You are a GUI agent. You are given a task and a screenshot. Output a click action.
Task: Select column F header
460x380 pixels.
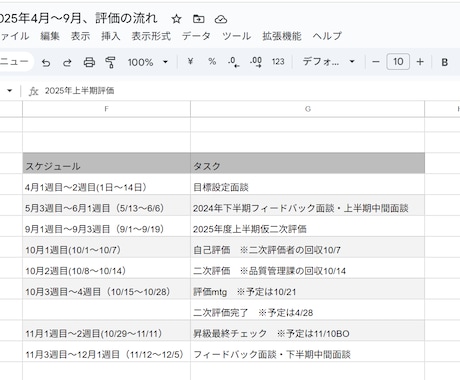106,109
